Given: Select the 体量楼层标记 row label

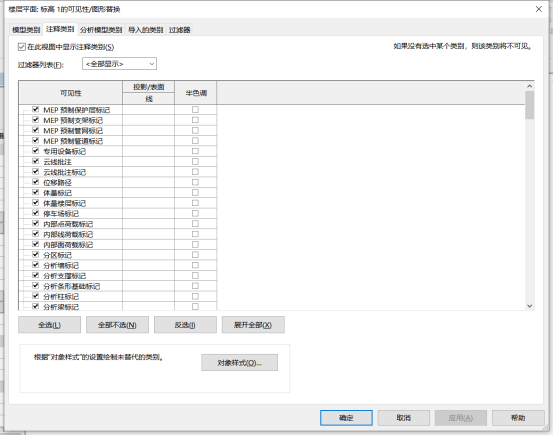Looking at the screenshot, I should click(x=64, y=203).
